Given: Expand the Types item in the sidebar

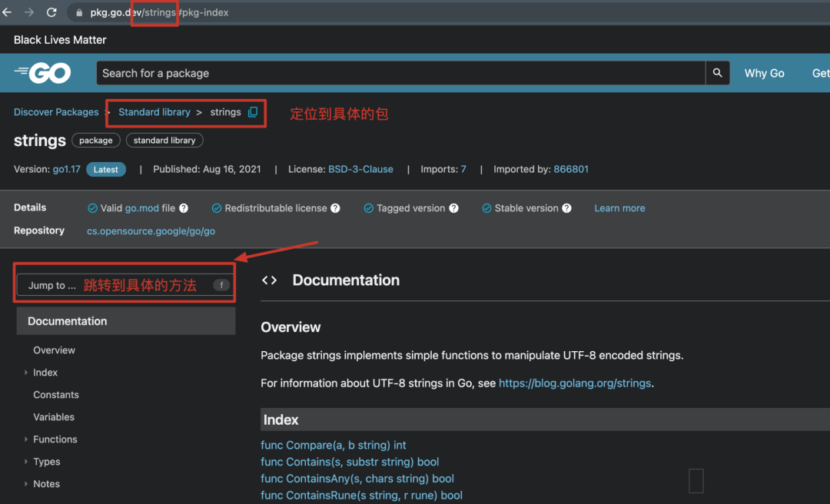Looking at the screenshot, I should tap(26, 461).
